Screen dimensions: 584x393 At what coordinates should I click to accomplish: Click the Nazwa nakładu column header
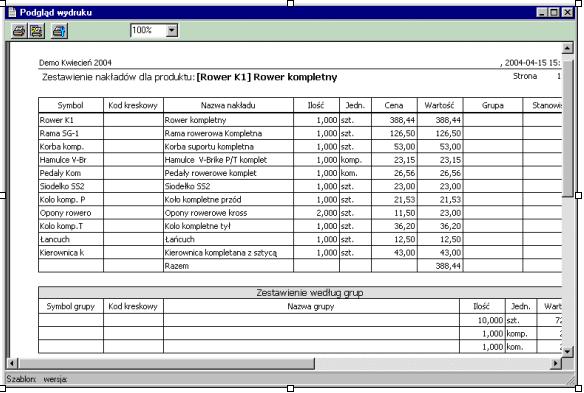coord(228,105)
